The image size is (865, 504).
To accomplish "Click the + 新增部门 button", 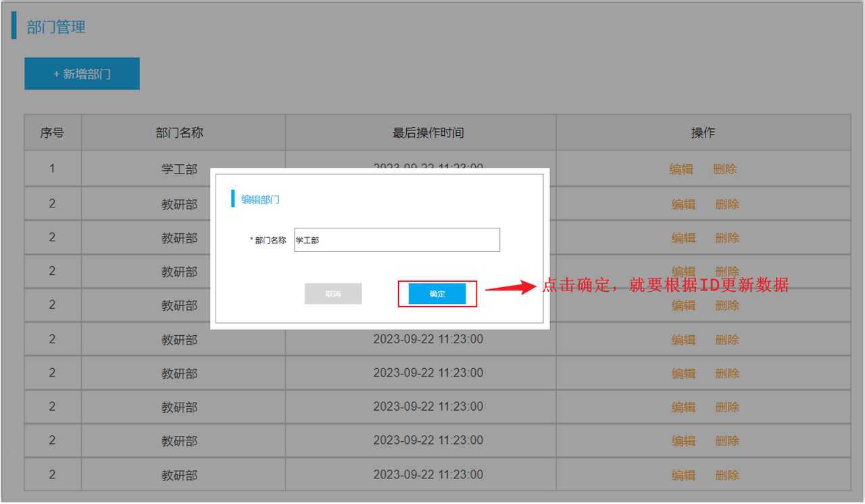I will 82,74.
